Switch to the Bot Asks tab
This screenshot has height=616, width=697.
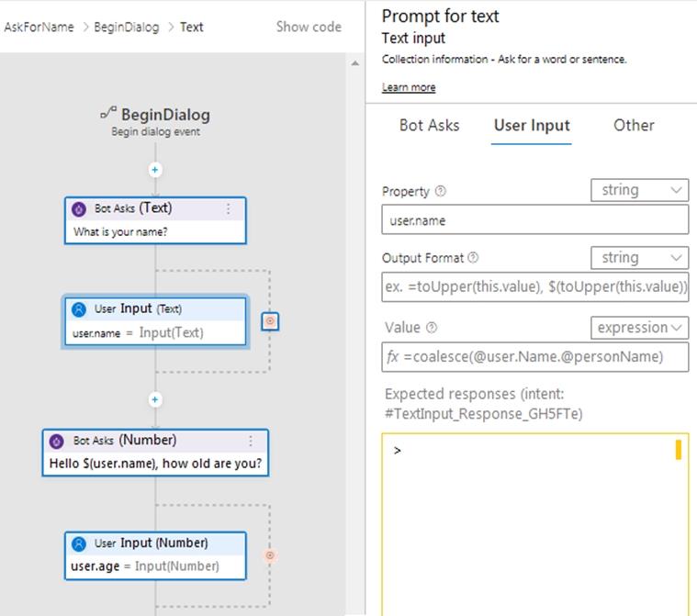pyautogui.click(x=429, y=126)
